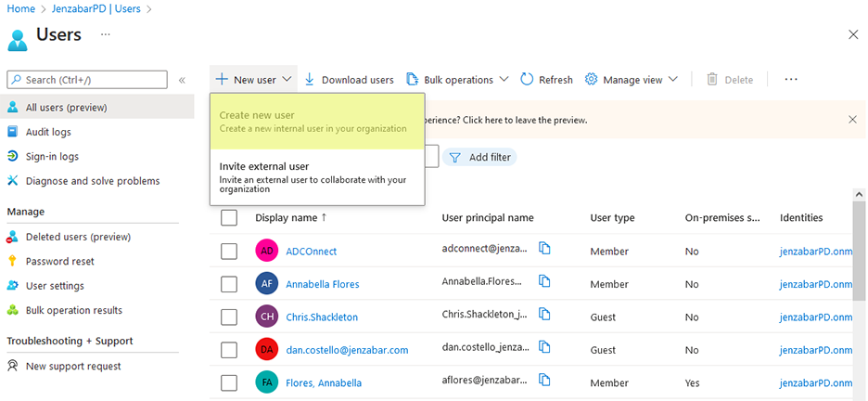Copy the ADConnect user principal name
Screen dimensions: 868x401
click(x=545, y=249)
